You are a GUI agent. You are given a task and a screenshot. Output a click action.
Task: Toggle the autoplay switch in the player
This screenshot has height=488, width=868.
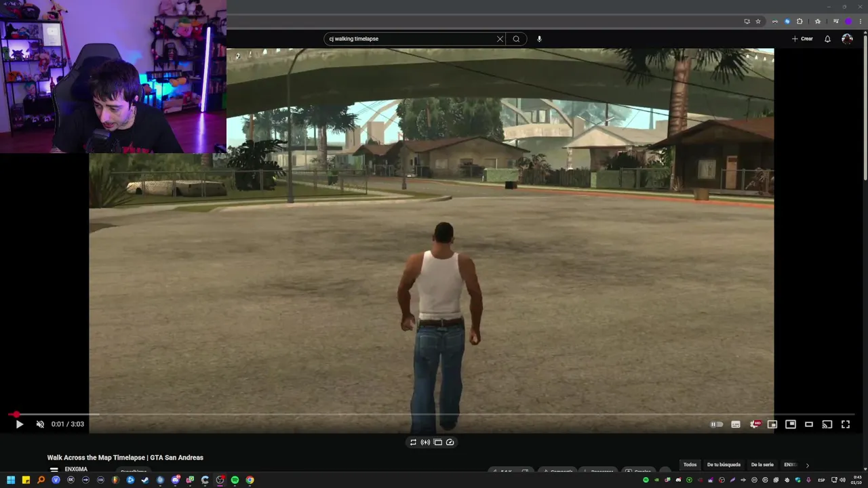coord(717,424)
